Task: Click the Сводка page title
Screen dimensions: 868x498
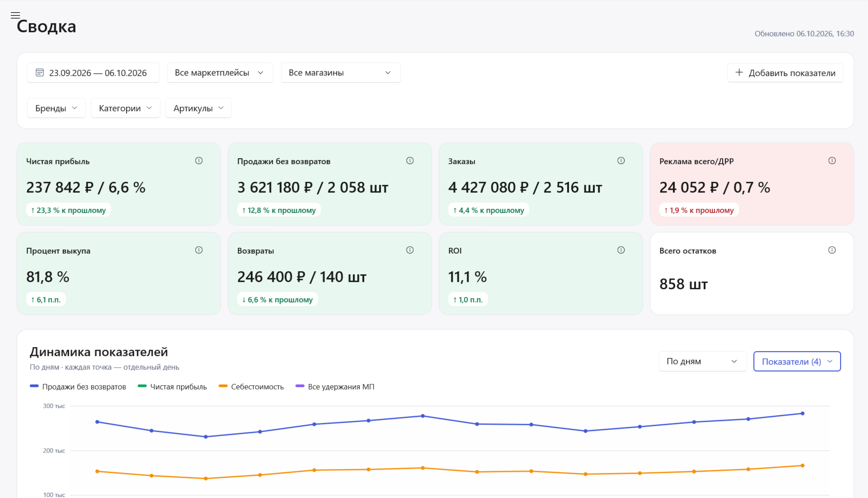Action: click(47, 26)
